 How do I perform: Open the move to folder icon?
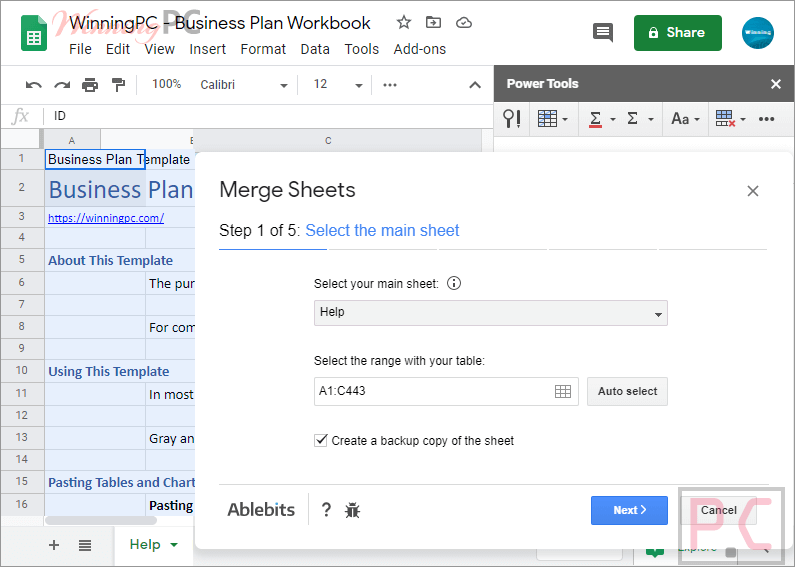click(433, 22)
